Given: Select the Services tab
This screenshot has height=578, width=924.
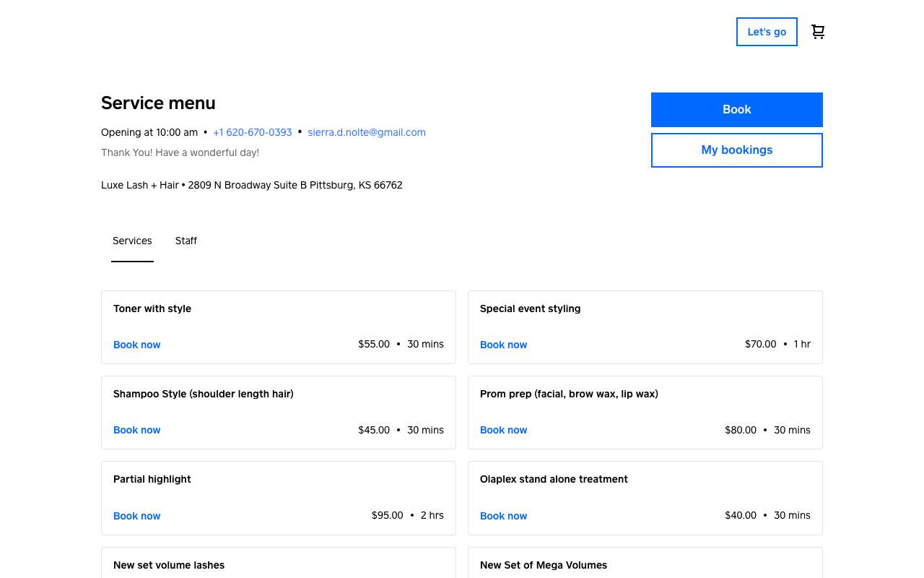Looking at the screenshot, I should tap(132, 241).
